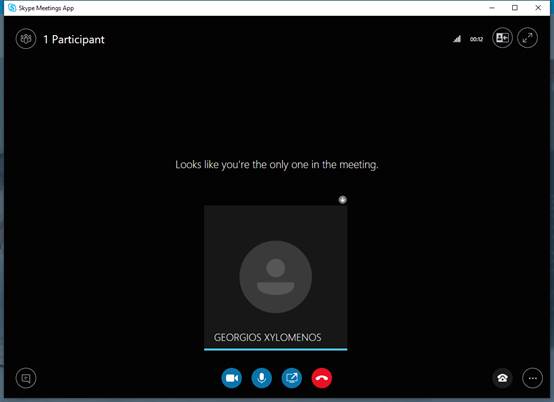Viewport: 554px width, 402px height.
Task: Hang up with red end call button
Action: pos(322,378)
